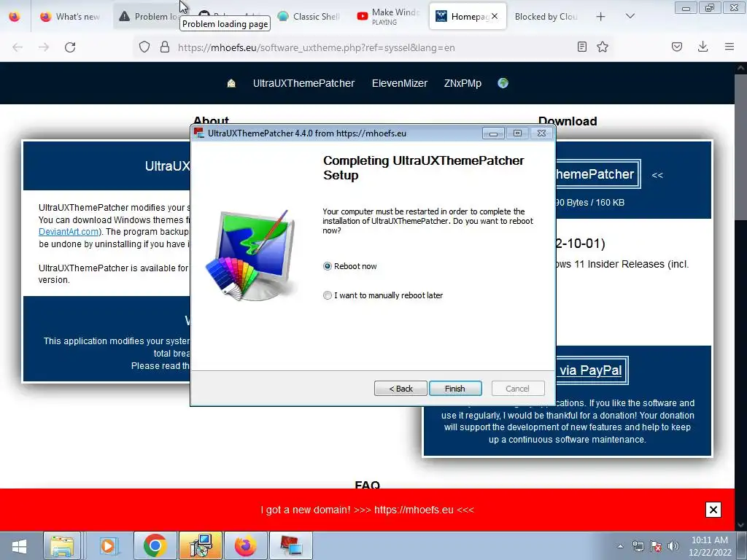Open ElevenMizer nav link
This screenshot has height=560, width=747.
pyautogui.click(x=400, y=83)
